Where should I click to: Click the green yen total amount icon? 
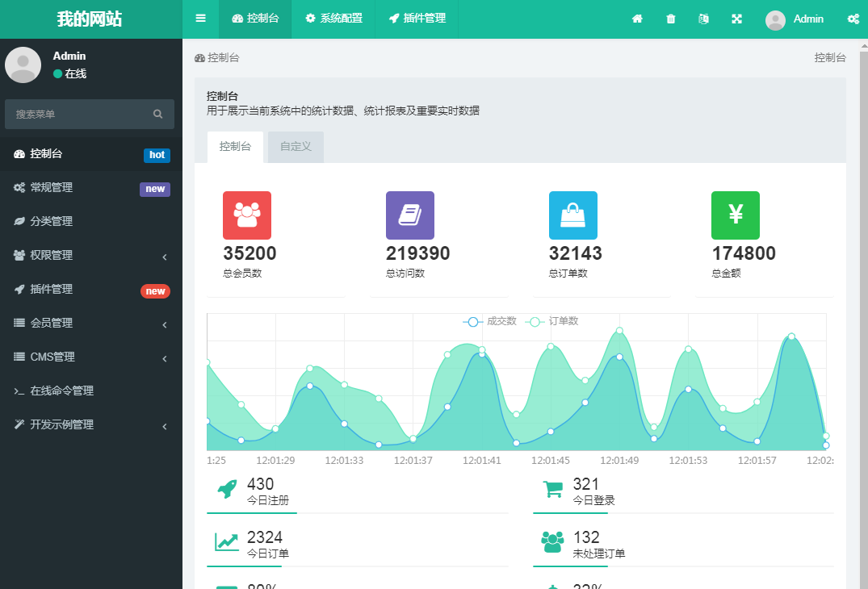735,215
